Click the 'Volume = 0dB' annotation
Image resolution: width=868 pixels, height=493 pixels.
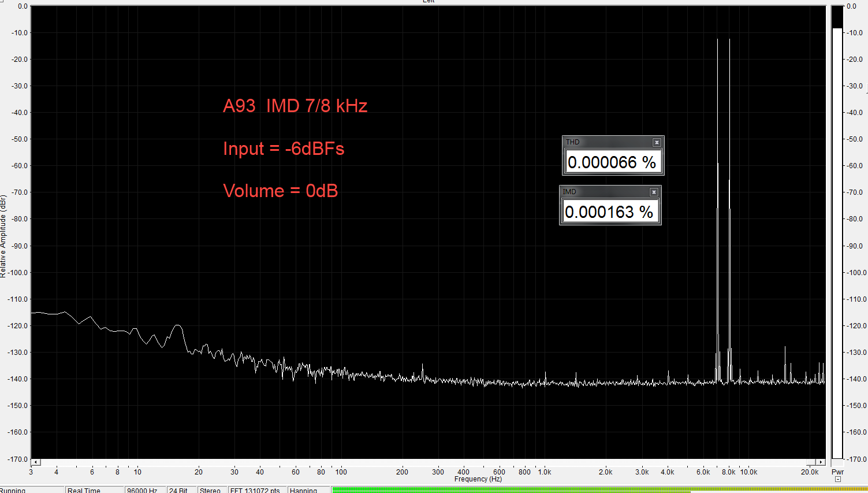(280, 191)
